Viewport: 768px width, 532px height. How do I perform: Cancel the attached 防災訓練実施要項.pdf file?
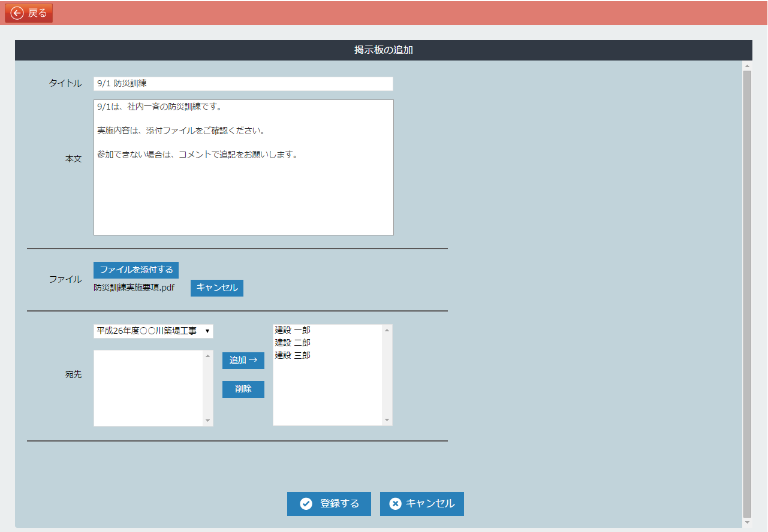point(217,288)
